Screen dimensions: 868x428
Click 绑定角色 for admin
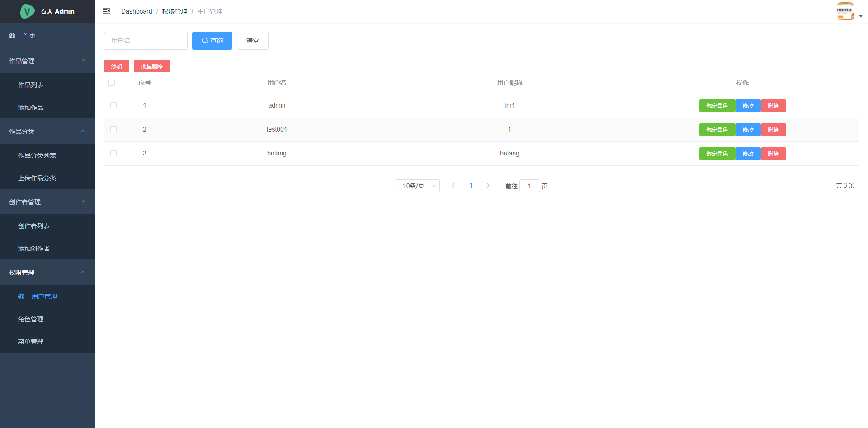(x=717, y=106)
